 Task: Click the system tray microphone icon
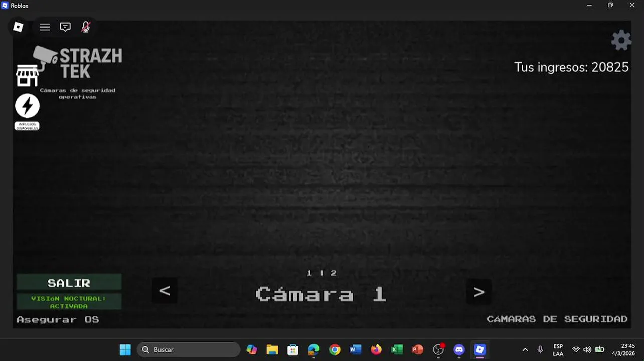click(540, 349)
